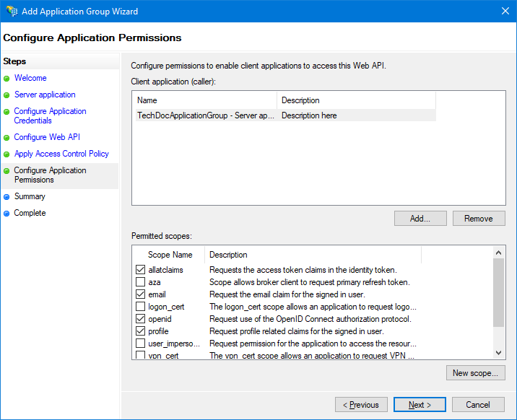Image resolution: width=517 pixels, height=420 pixels.
Task: Select the logon_cert scope description text
Action: click(313, 307)
